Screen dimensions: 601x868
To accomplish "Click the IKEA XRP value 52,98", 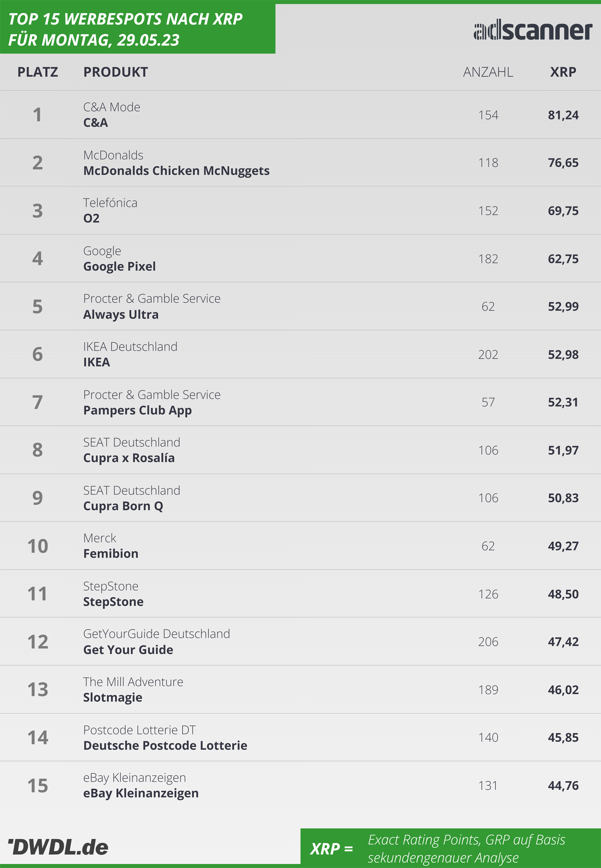I will click(x=563, y=354).
